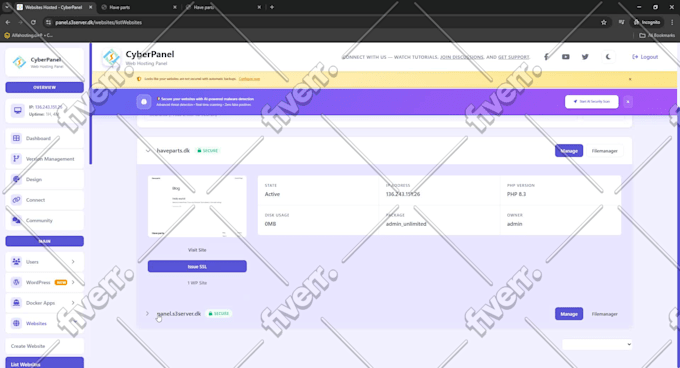Click the Join Discussions link
Screen dimensions: 680x368
pos(461,57)
